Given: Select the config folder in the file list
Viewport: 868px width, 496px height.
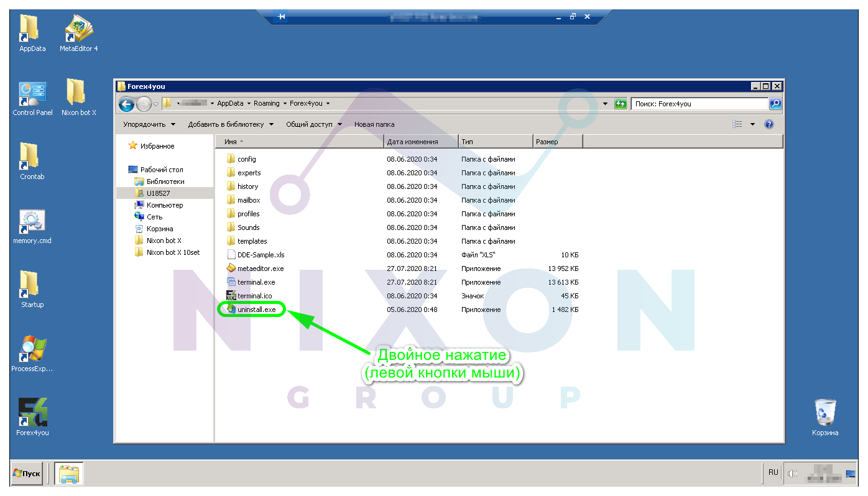Looking at the screenshot, I should point(241,159).
